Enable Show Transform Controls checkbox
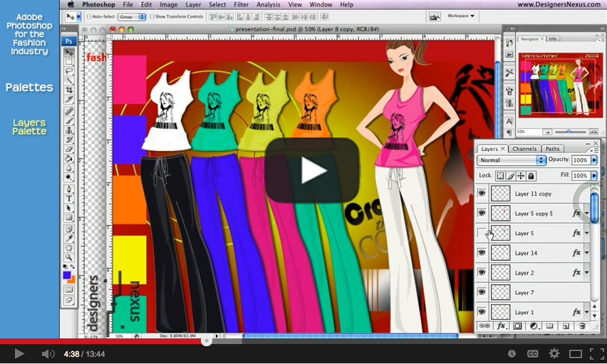This screenshot has width=607, height=364. (152, 16)
